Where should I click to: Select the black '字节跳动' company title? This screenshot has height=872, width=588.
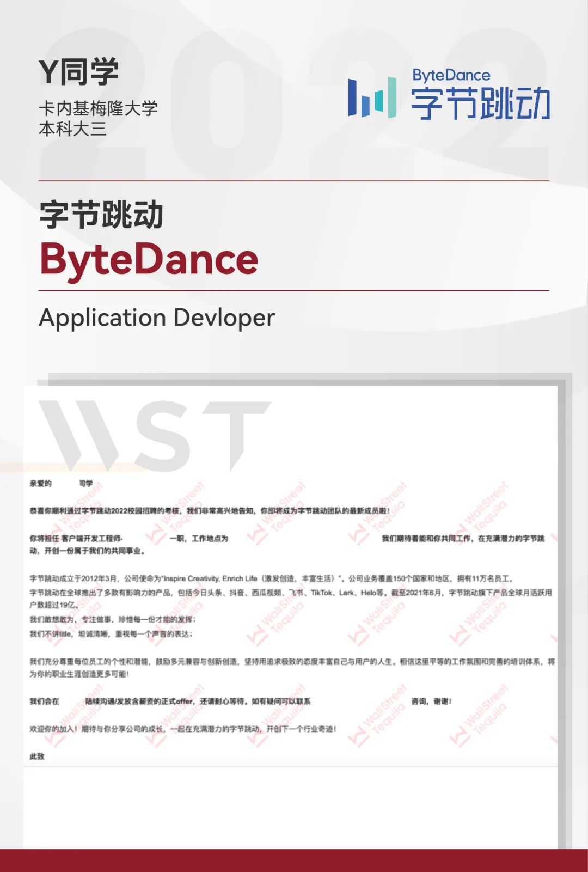(101, 215)
